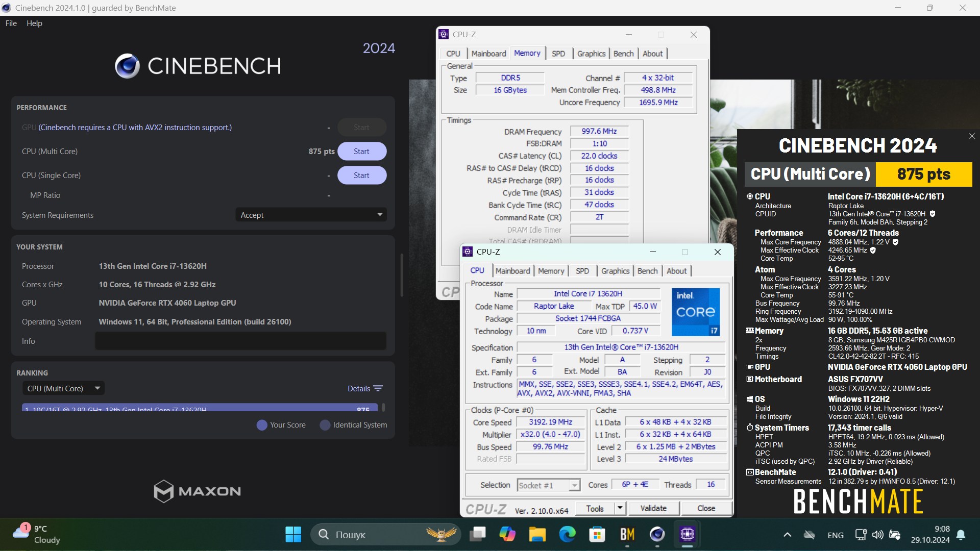The image size is (980, 551).
Task: Click the BenchMate section icon
Action: (x=750, y=472)
